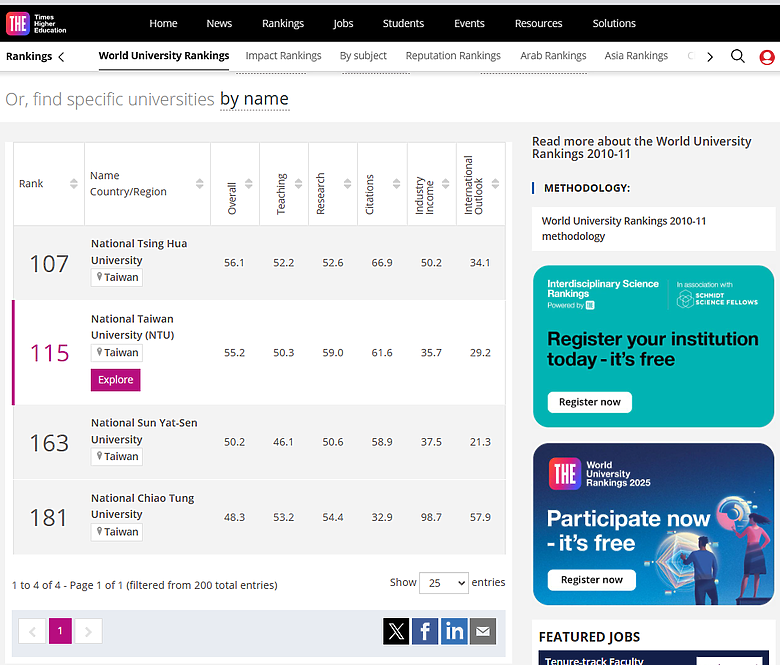Open National Sun Yat-Sen University link

point(144,431)
